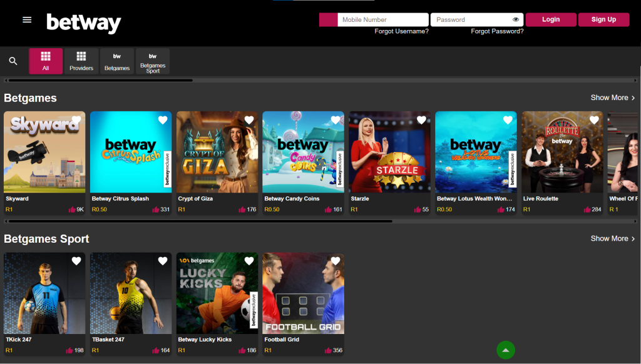The width and height of the screenshot is (641, 364).
Task: Click the betway logo
Action: click(x=84, y=23)
